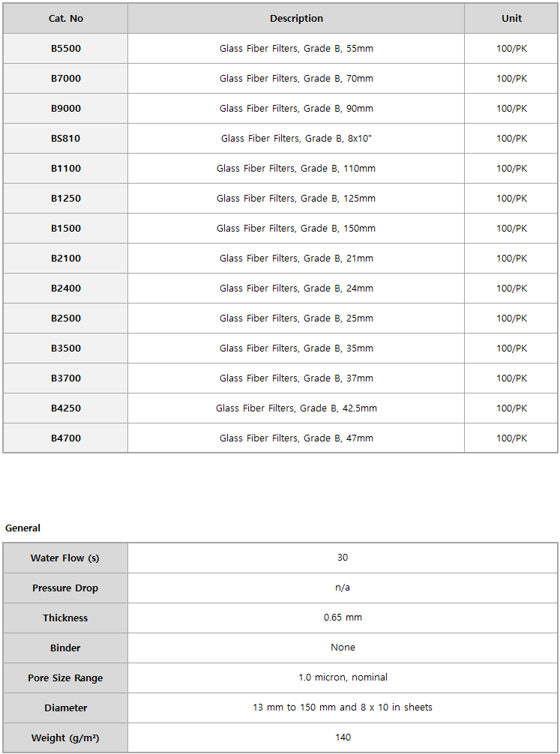
Task: Click the Diameter row value
Action: pyautogui.click(x=343, y=708)
